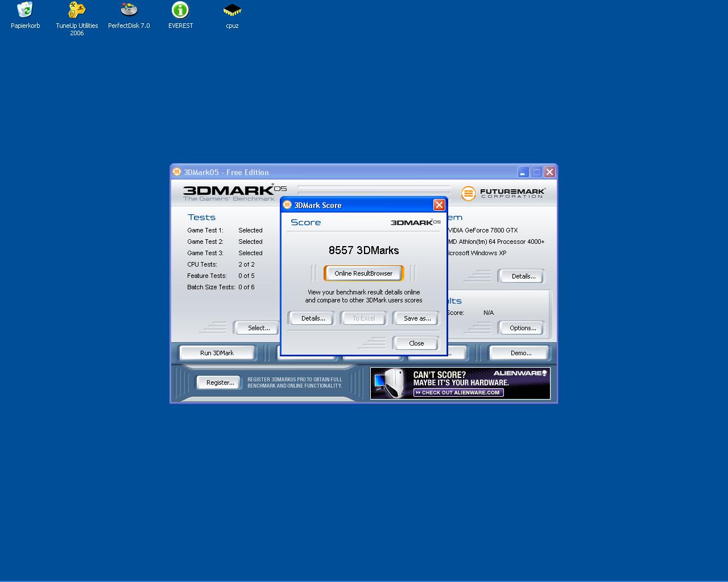
Task: Click Microsoft Windows XP system text
Action: pos(477,253)
